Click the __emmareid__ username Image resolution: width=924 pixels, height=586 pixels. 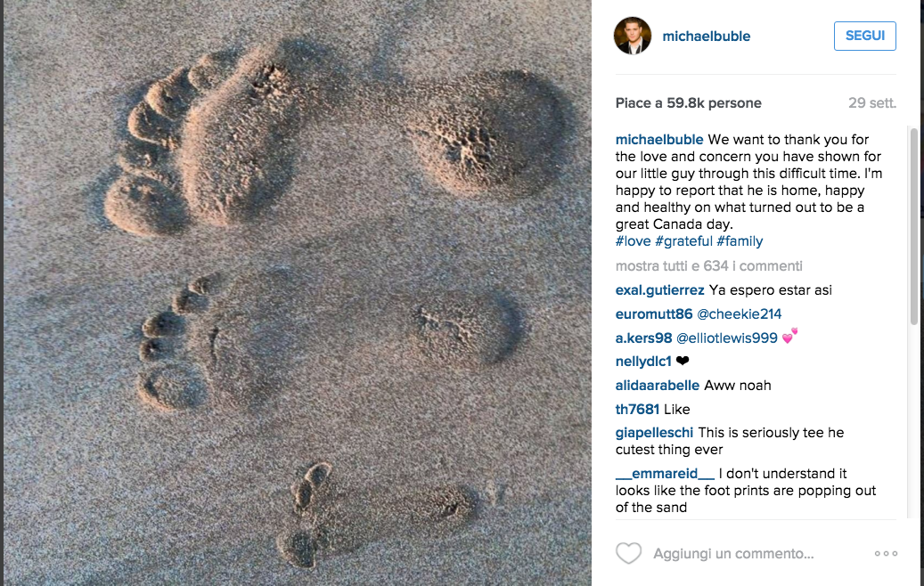click(665, 474)
